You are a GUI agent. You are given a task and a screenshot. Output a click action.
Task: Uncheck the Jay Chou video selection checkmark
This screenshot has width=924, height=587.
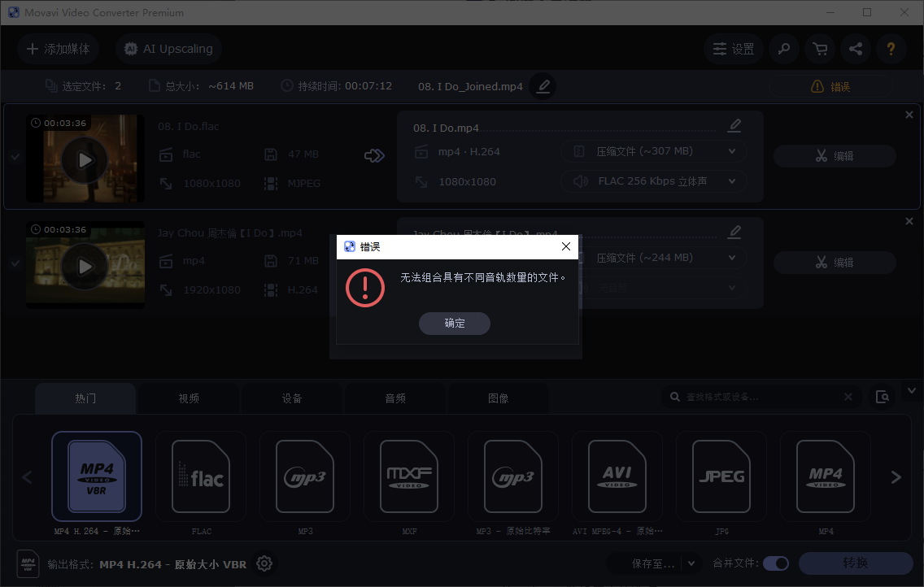click(x=14, y=265)
